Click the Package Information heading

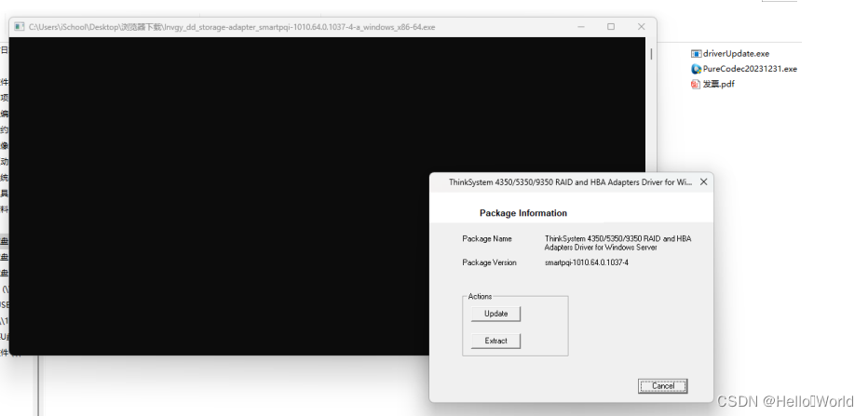click(523, 213)
